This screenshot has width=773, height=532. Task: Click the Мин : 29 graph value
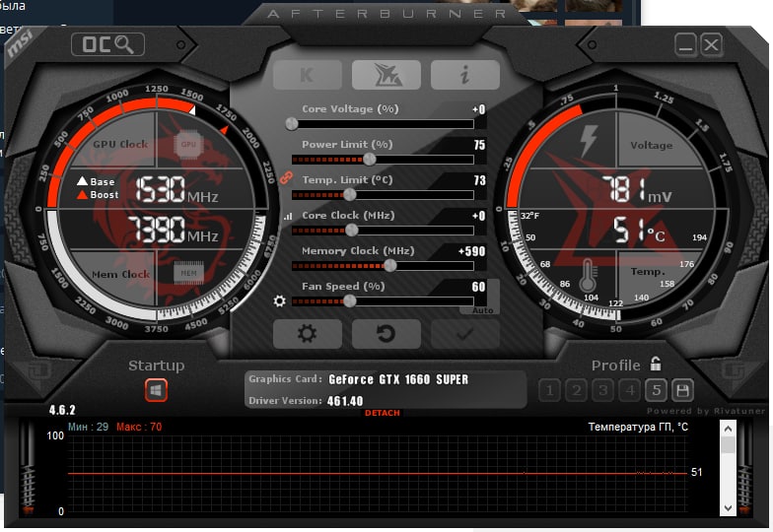[88, 427]
